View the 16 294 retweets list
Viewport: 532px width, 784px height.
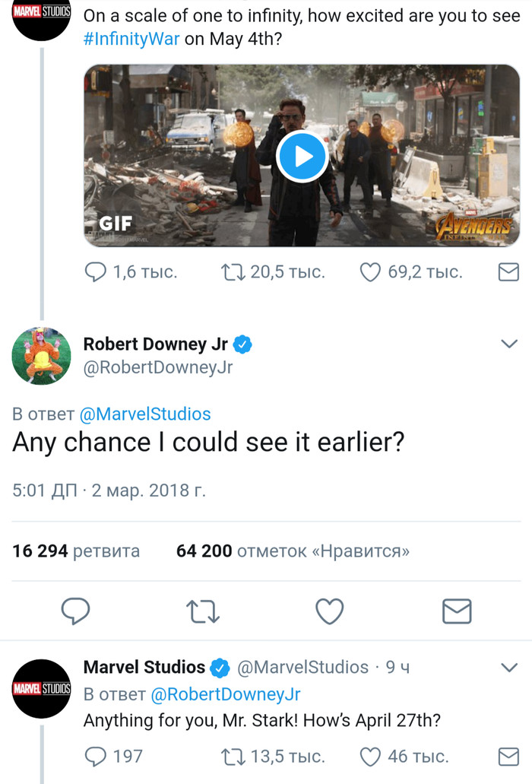click(x=76, y=551)
